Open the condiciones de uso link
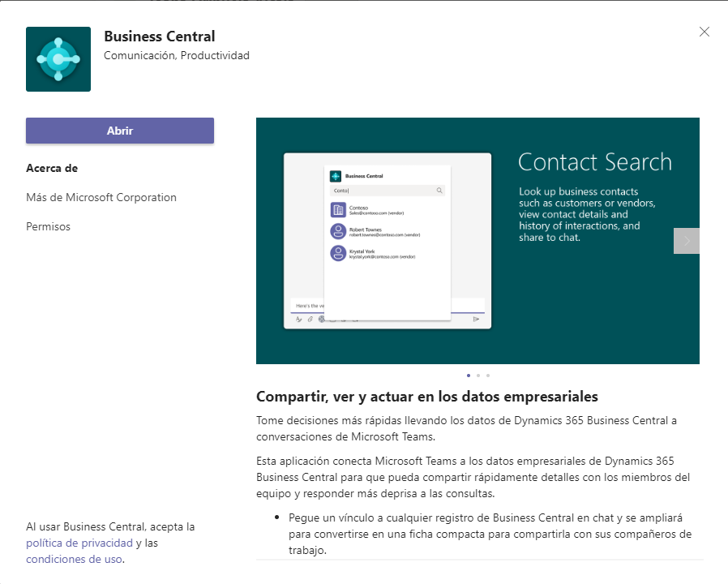The width and height of the screenshot is (728, 584). 75,559
